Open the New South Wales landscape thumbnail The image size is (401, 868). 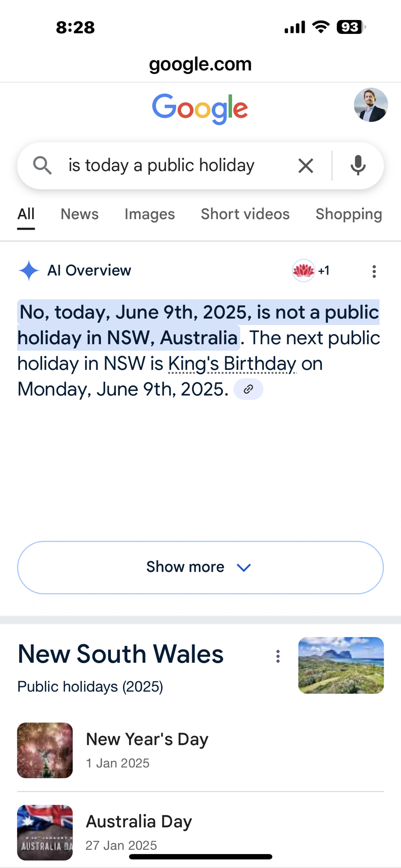click(x=341, y=665)
